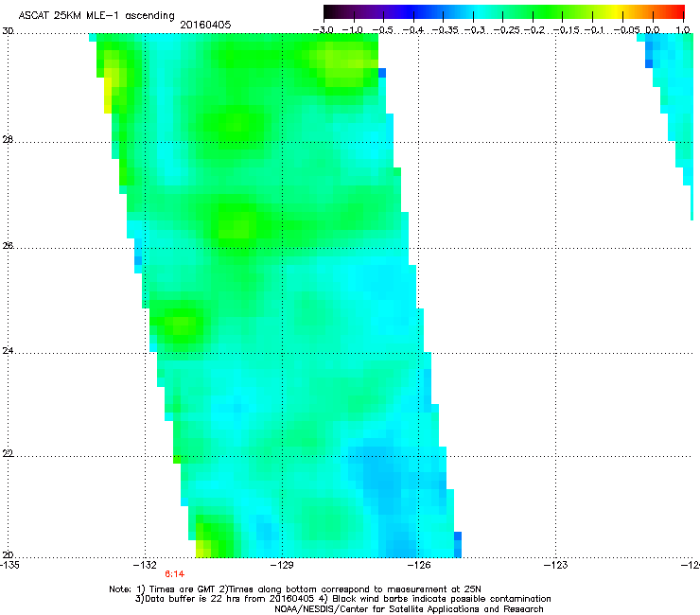The image size is (700, 615).
Task: Click the -3.0 label on the color scale
Action: click(324, 30)
